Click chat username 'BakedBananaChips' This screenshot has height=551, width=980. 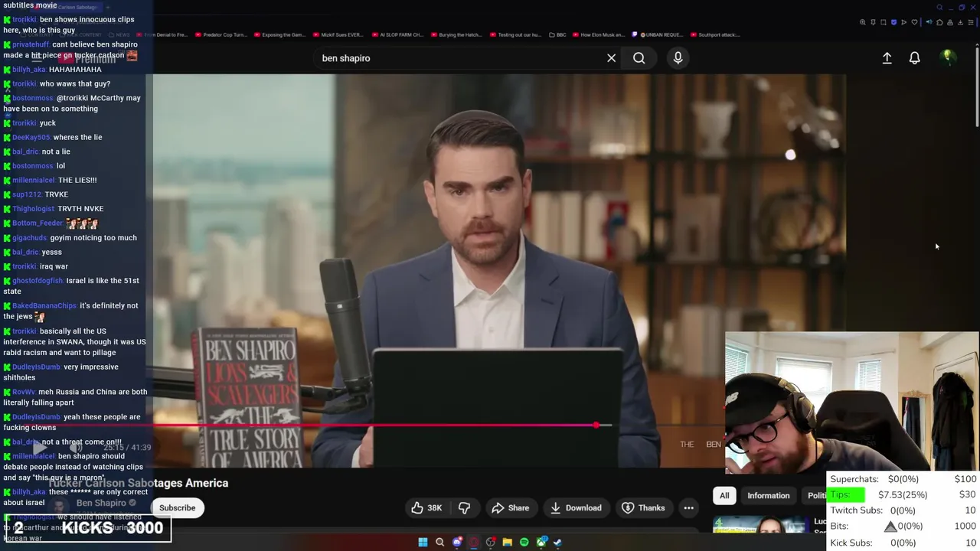point(44,305)
